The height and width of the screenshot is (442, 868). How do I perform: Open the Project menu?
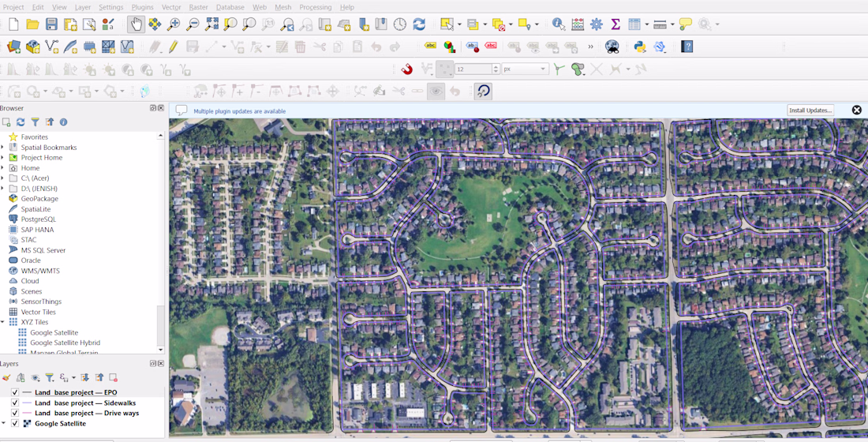[14, 7]
